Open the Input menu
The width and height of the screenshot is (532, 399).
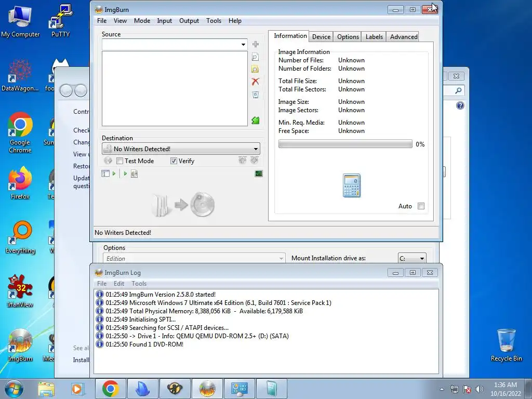click(164, 21)
